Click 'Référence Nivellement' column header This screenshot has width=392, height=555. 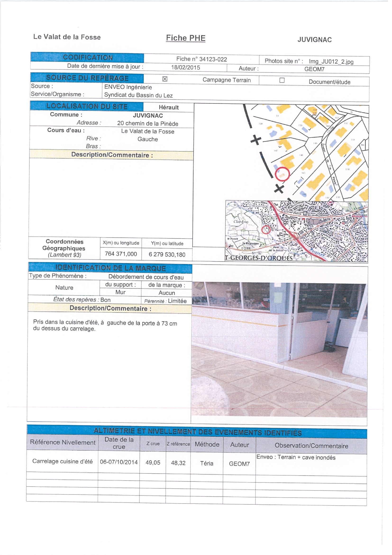pyautogui.click(x=63, y=442)
